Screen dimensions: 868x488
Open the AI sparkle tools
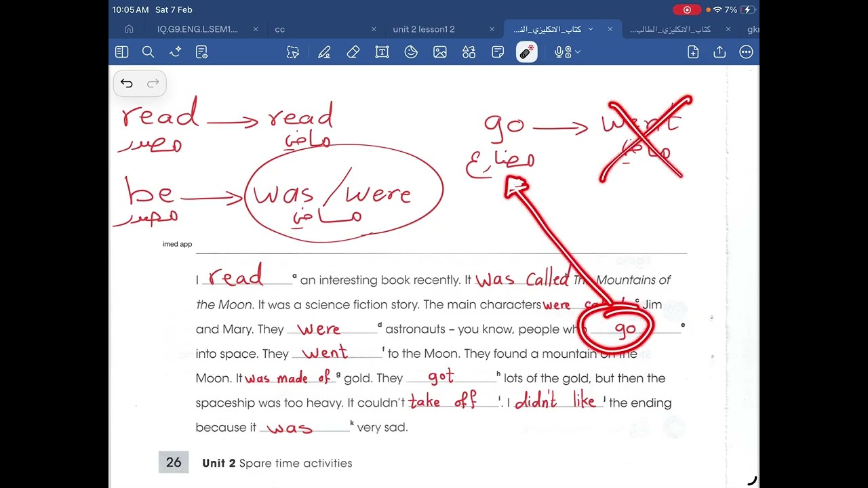[x=175, y=52]
